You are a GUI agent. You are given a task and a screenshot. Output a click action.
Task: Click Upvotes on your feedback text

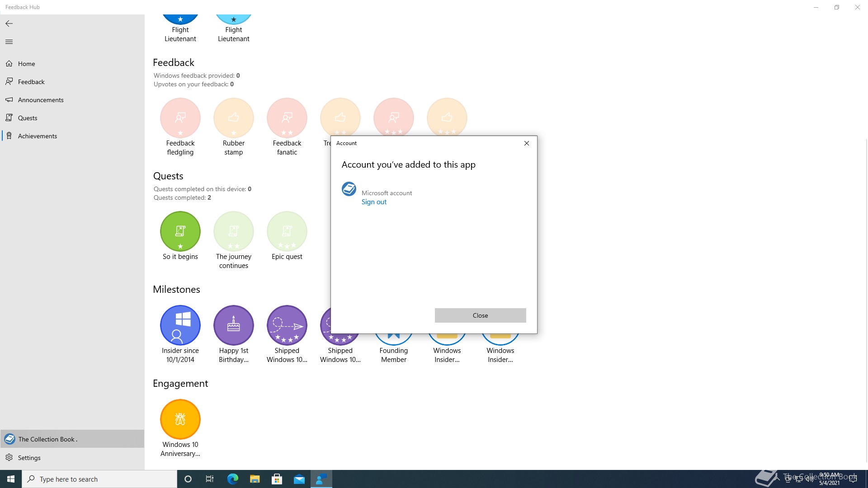[193, 84]
